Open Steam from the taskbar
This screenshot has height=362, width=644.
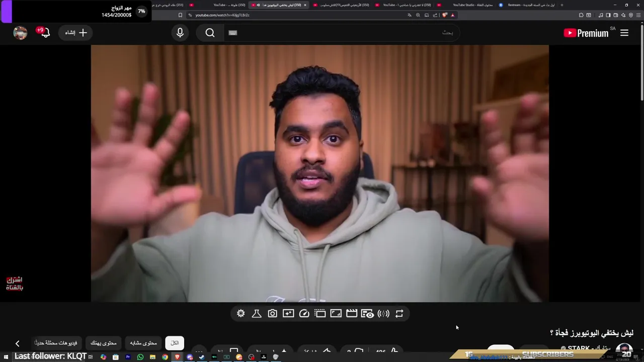point(202,357)
